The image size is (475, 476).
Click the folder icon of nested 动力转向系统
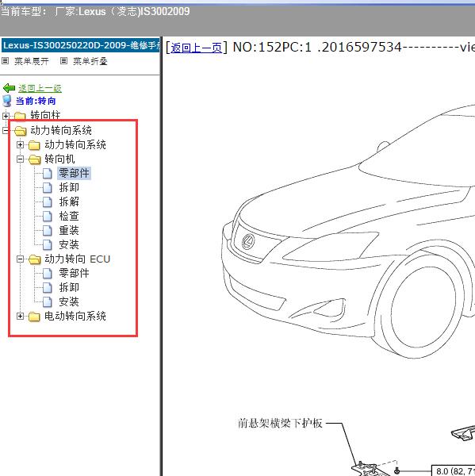tap(34, 145)
